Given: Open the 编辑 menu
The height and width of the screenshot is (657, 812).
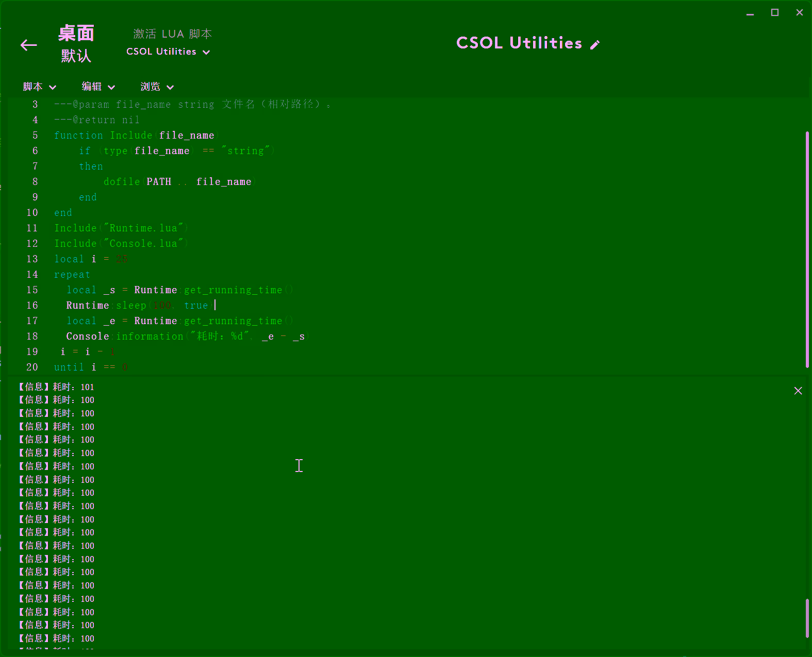Looking at the screenshot, I should coord(92,87).
